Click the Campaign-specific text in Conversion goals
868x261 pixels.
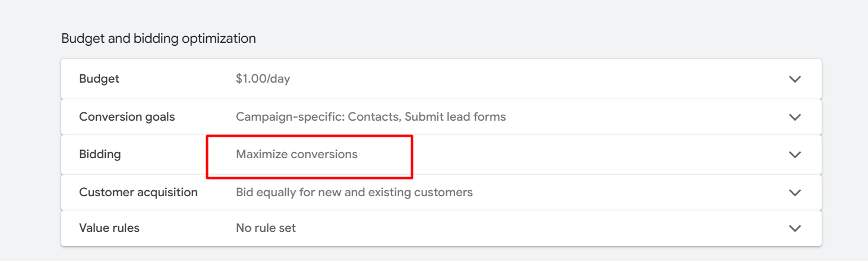(290, 117)
